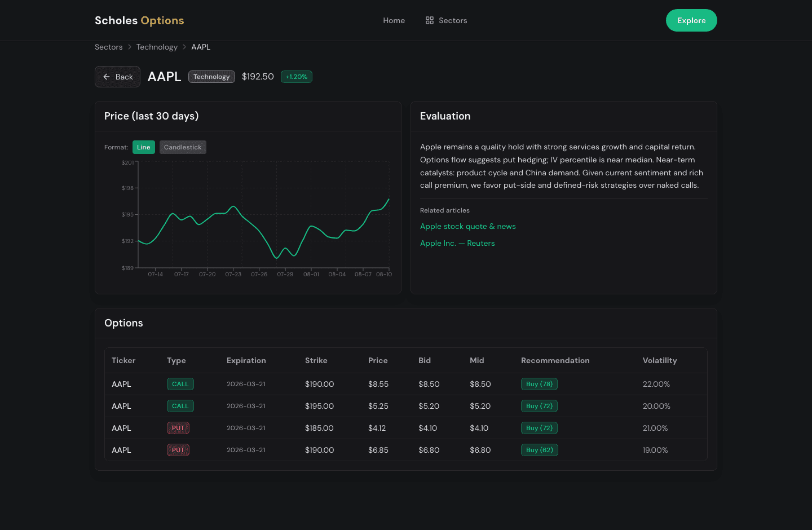
Task: Click the $195.00 strike cell
Action: pyautogui.click(x=319, y=406)
